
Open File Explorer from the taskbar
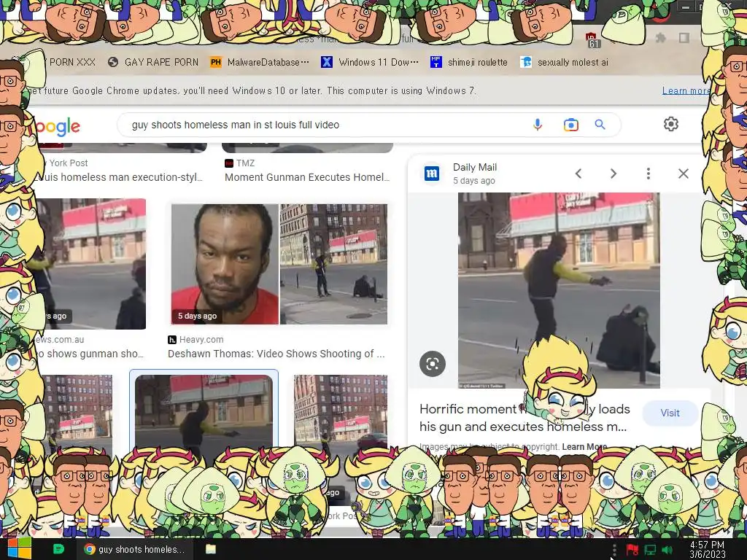pyautogui.click(x=211, y=549)
